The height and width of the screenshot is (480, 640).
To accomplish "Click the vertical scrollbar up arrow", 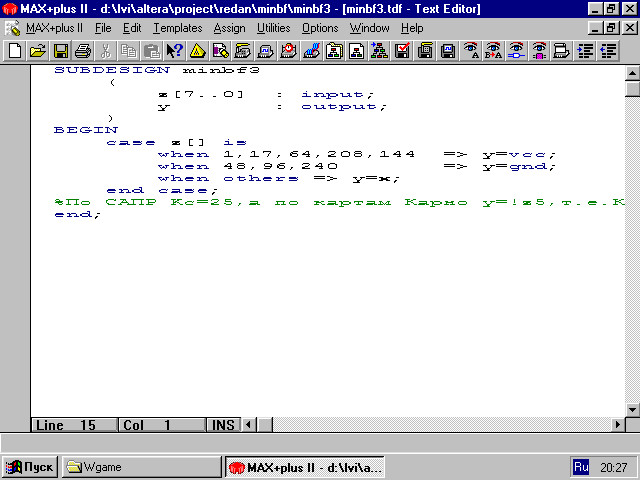I will pos(632,73).
